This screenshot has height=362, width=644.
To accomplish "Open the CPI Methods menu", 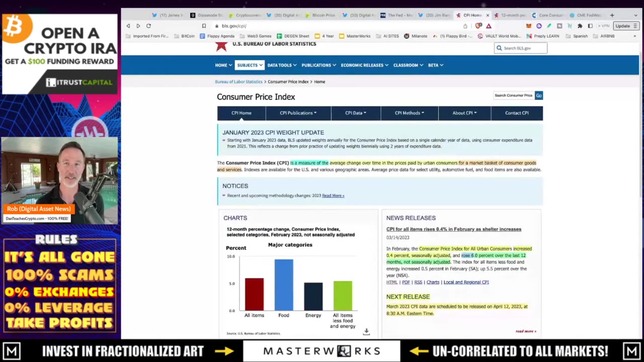I will [410, 113].
